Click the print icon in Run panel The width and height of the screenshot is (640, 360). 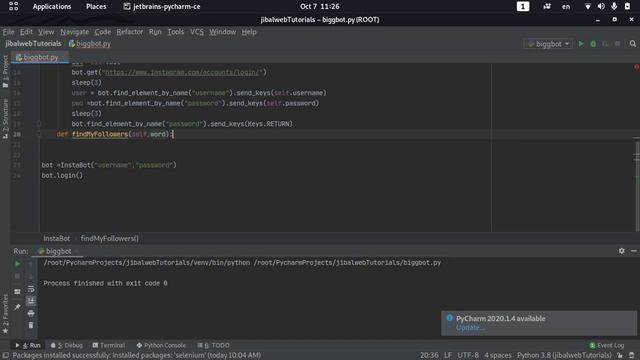[x=31, y=313]
